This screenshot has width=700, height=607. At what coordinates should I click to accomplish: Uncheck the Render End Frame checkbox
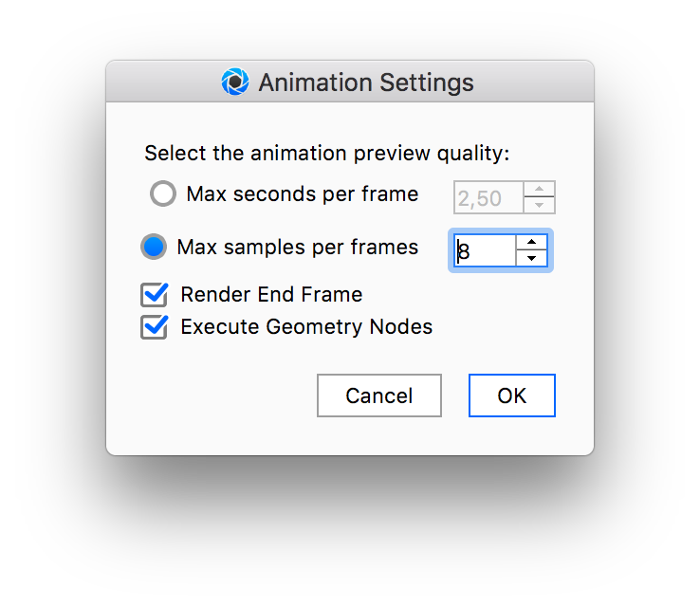pos(155,295)
